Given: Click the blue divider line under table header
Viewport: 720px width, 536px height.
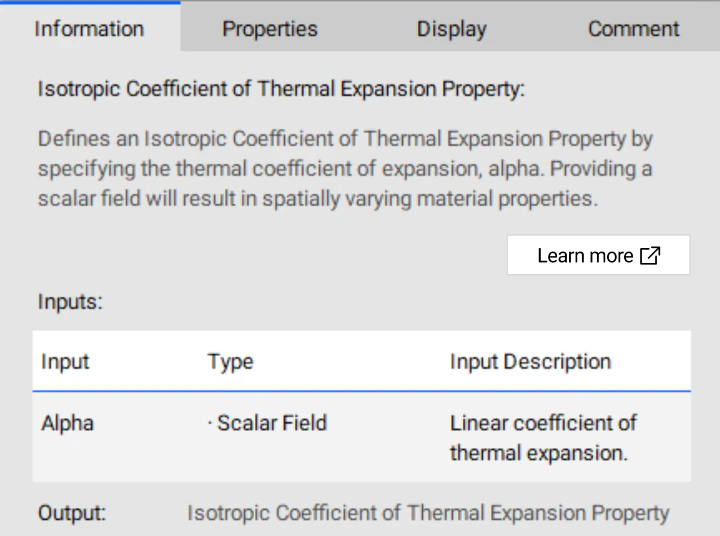Looking at the screenshot, I should pyautogui.click(x=361, y=391).
